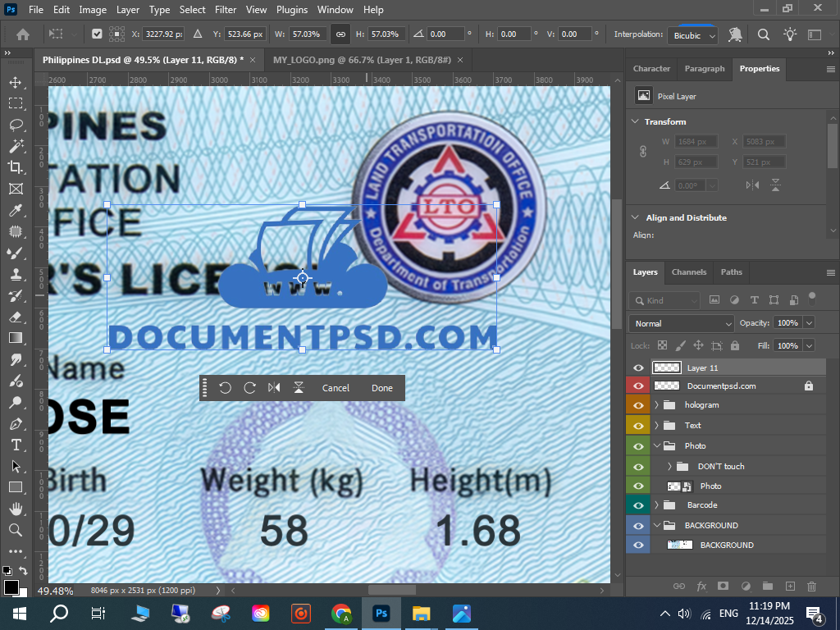
Task: Expand the Text layer group
Action: (656, 426)
